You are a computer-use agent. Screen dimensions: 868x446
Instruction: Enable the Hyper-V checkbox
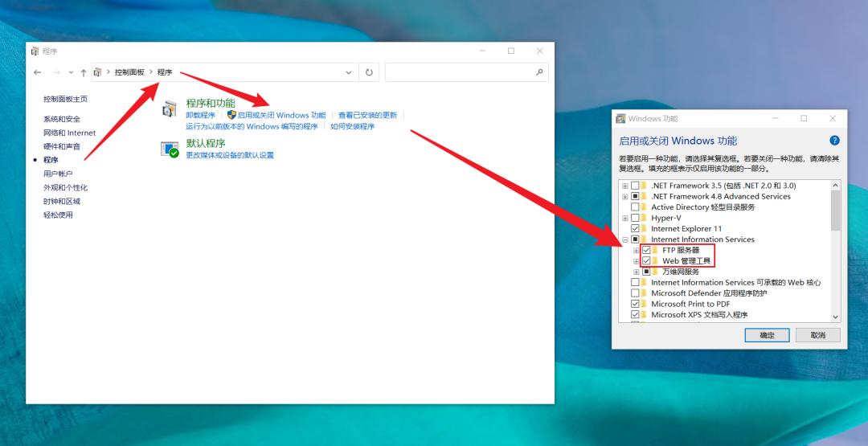coord(635,218)
